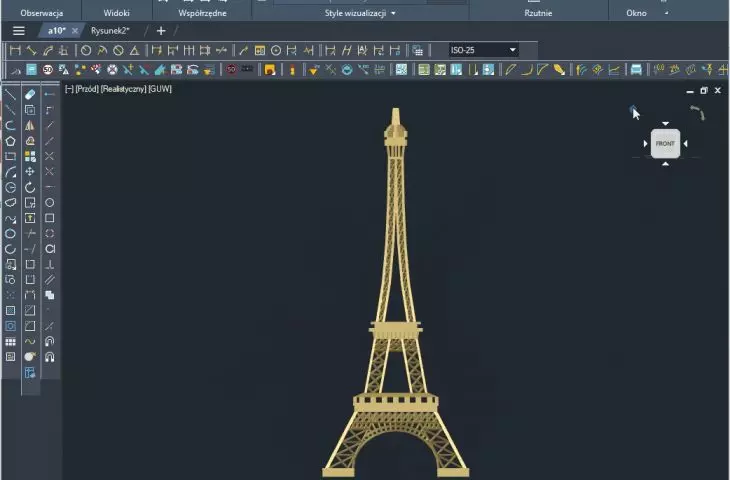The width and height of the screenshot is (730, 480).
Task: Toggle the Intersection object snap
Action: (49, 156)
